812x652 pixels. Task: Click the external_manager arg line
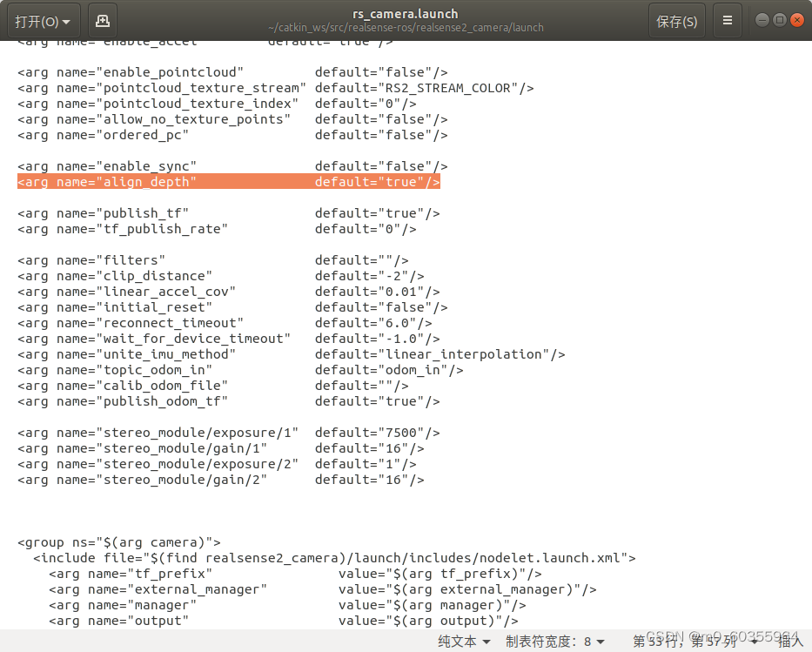click(x=323, y=589)
